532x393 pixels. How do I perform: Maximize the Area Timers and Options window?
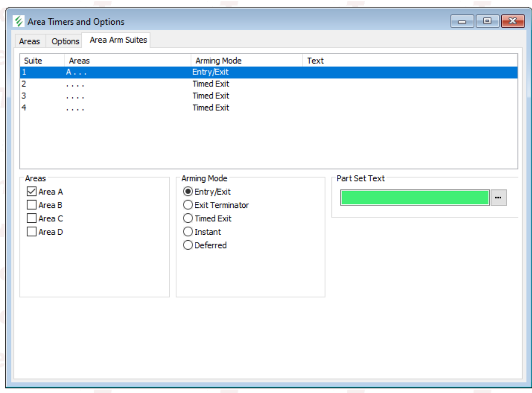point(487,21)
